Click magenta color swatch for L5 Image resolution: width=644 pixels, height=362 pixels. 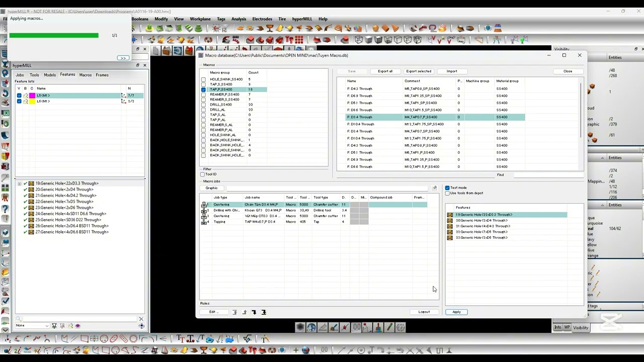[32, 96]
